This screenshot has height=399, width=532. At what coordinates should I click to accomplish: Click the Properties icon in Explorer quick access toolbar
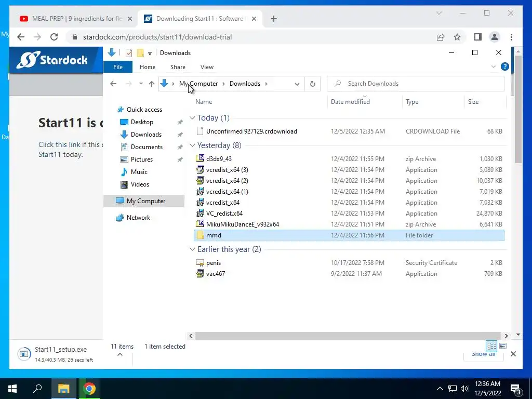(129, 53)
